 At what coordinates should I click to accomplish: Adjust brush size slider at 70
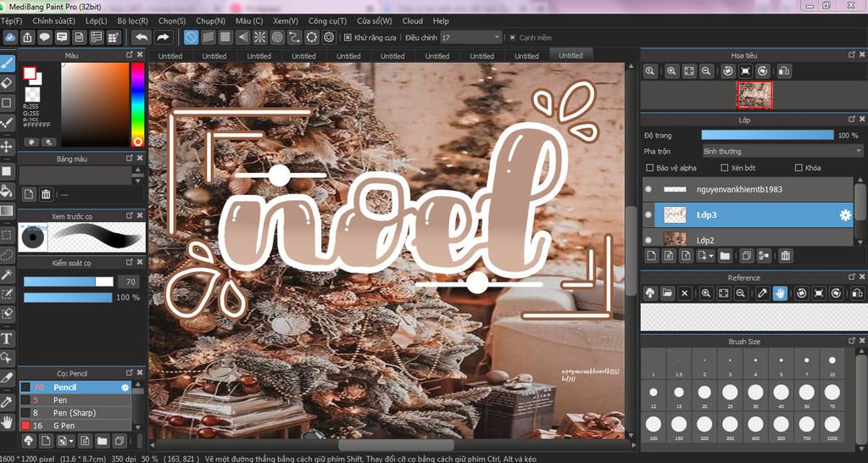point(68,282)
